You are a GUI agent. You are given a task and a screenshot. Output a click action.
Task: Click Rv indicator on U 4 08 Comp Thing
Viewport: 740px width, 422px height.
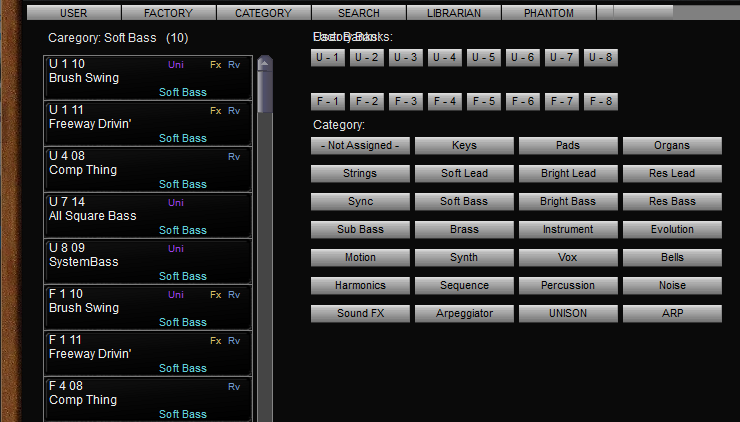click(234, 157)
